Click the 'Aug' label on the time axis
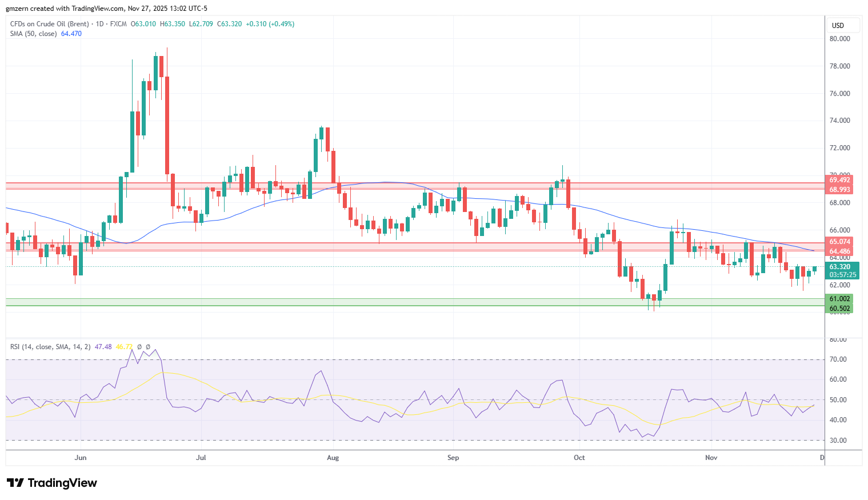Screen dimensions: 868x500 tap(333, 458)
